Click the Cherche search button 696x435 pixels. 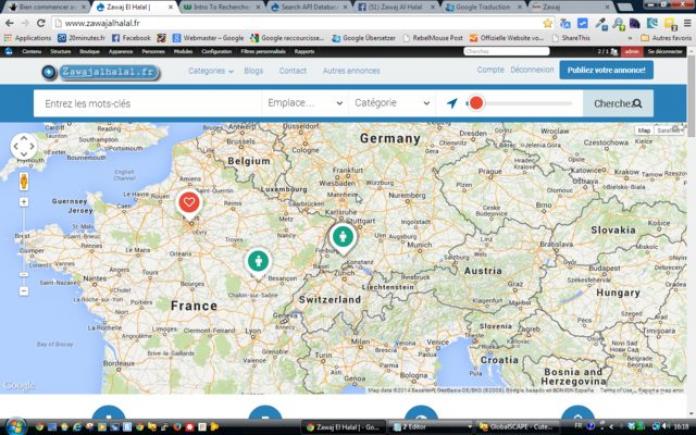(618, 103)
